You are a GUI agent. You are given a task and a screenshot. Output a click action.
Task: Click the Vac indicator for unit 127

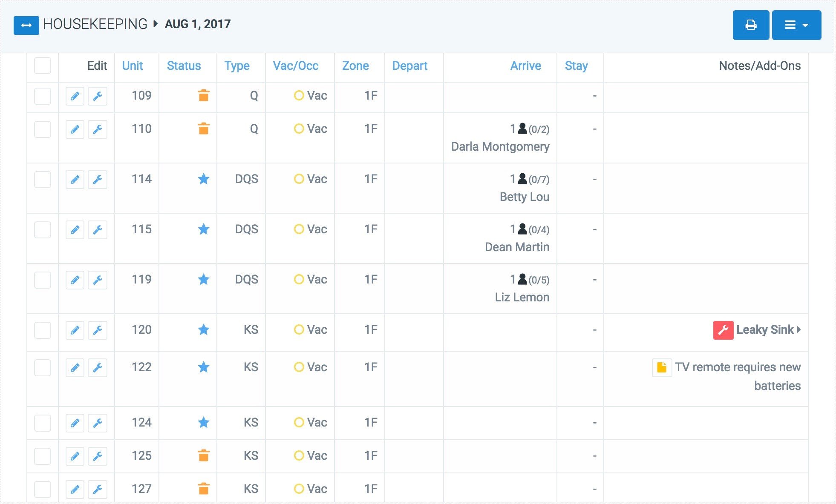coord(310,489)
